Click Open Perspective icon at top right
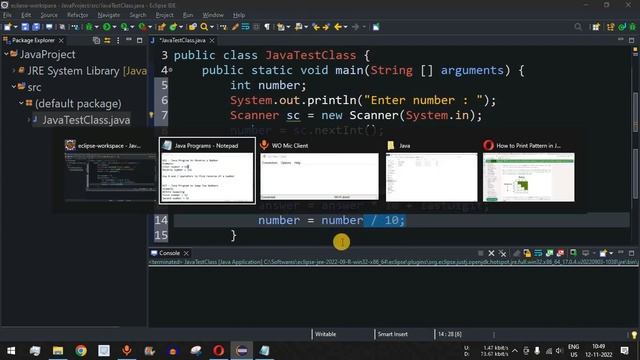This screenshot has height=360, width=640. click(x=596, y=27)
